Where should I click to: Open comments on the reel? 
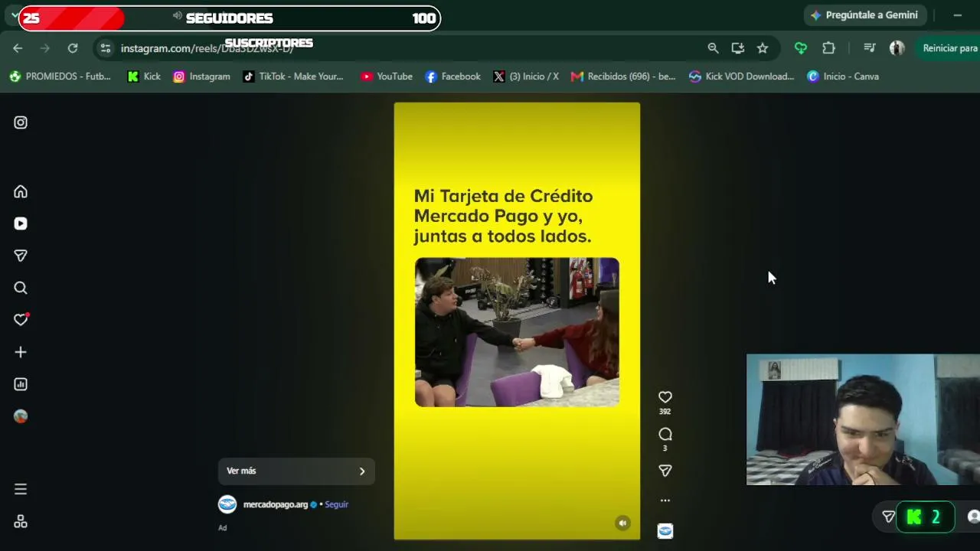[665, 434]
